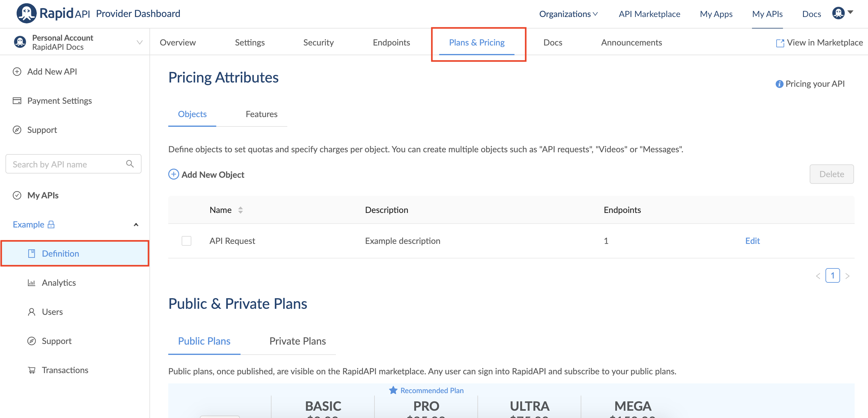Click the Search by API name field
868x418 pixels.
click(67, 164)
